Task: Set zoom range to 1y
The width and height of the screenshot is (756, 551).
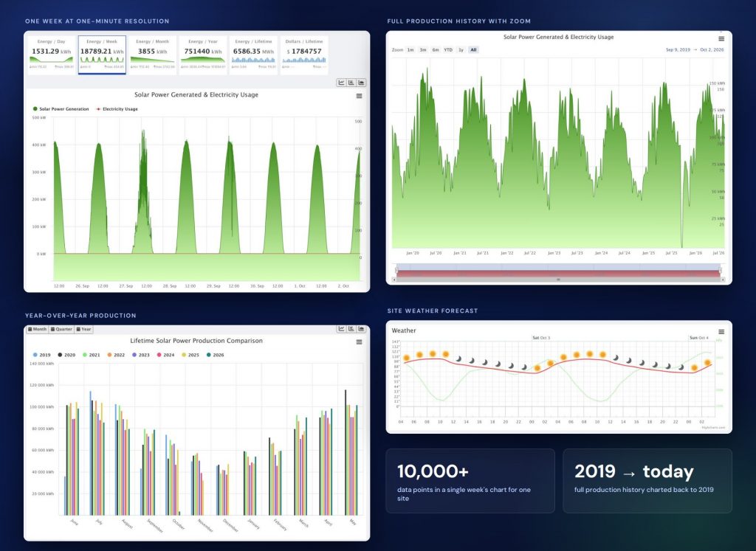Action: pyautogui.click(x=461, y=49)
